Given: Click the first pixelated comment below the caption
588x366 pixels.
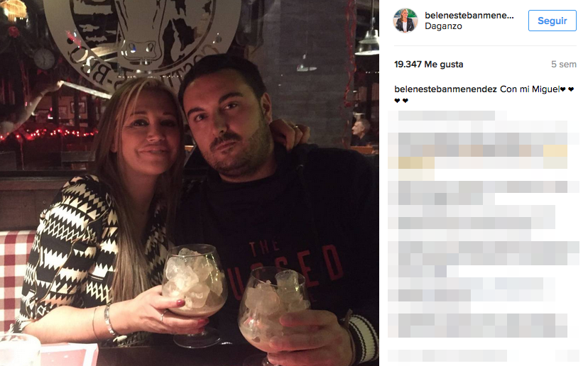Looking at the screenshot, I should [446, 116].
